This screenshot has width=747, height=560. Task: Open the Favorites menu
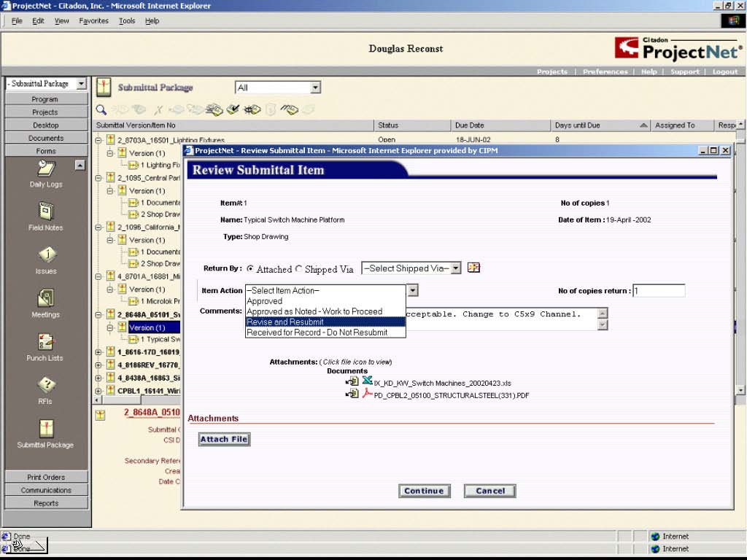point(94,21)
